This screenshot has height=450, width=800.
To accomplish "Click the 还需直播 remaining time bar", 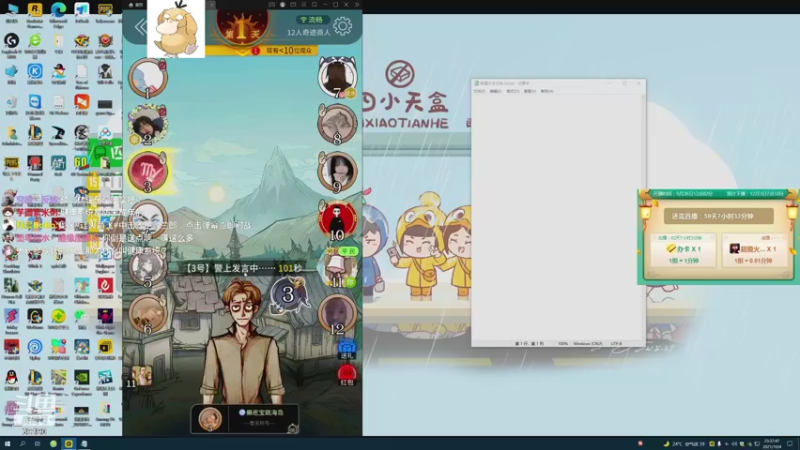I will click(x=718, y=216).
